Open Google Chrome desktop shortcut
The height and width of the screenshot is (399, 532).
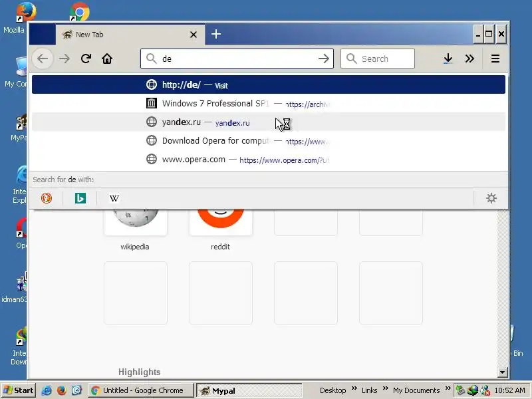point(79,11)
